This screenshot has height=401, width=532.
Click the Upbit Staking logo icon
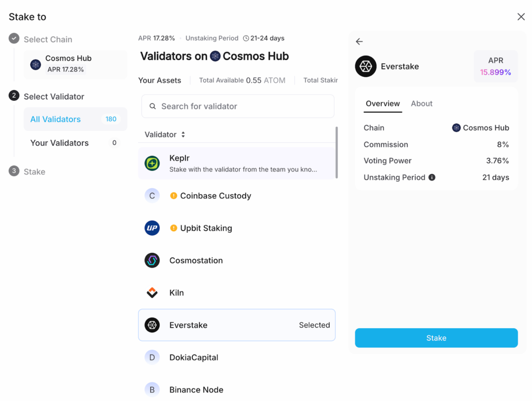click(152, 228)
